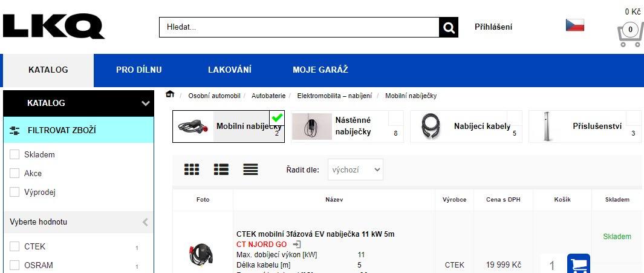Open the PRO DÍLNU menu item

click(139, 70)
